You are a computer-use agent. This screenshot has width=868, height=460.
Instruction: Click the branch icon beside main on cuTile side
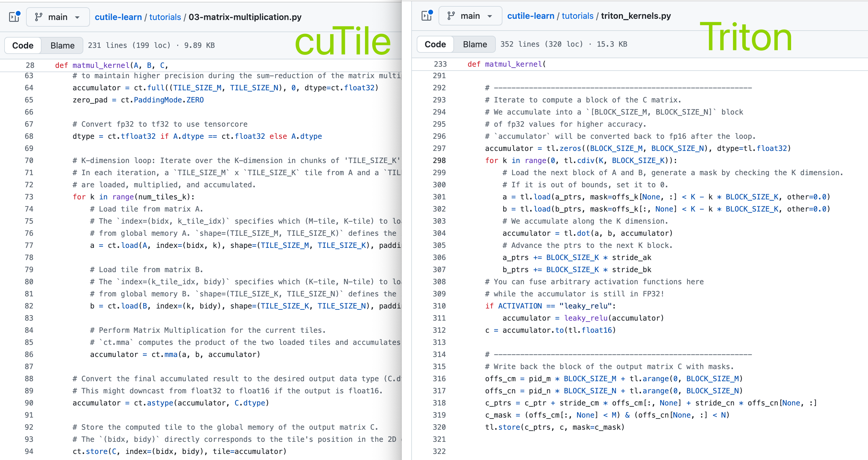tap(39, 17)
